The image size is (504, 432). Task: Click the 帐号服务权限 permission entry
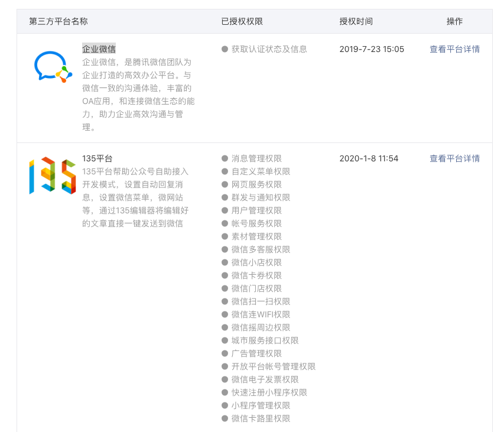pos(252,223)
